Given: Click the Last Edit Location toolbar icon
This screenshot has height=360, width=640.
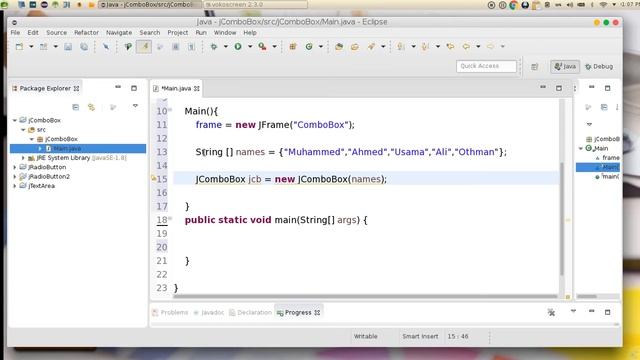Looking at the screenshot, I should 450,47.
